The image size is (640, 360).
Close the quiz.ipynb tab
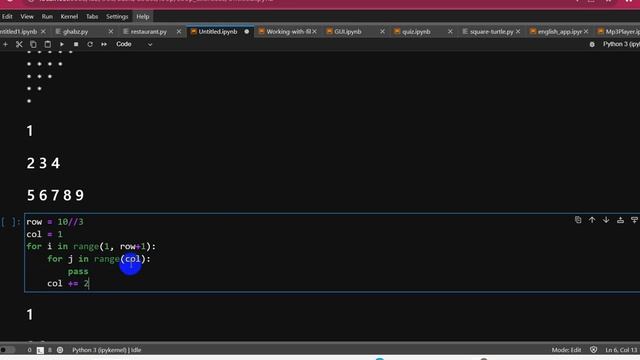(x=450, y=31)
